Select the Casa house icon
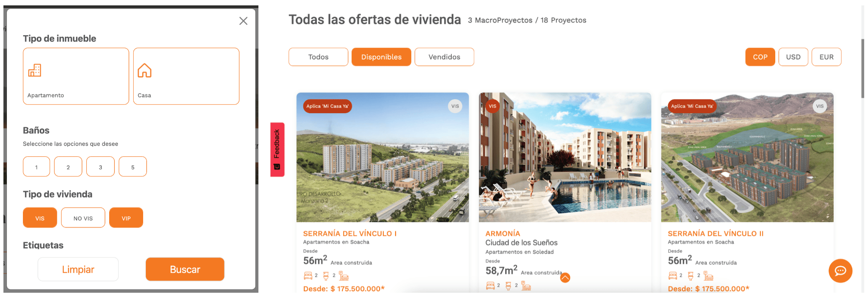868x298 pixels. tap(145, 70)
